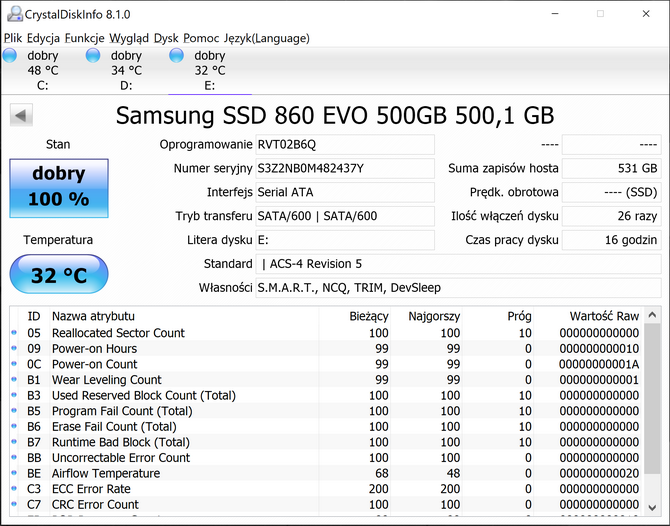Click the Interfejs field Serial ATA
This screenshot has width=670, height=526.
coord(345,192)
